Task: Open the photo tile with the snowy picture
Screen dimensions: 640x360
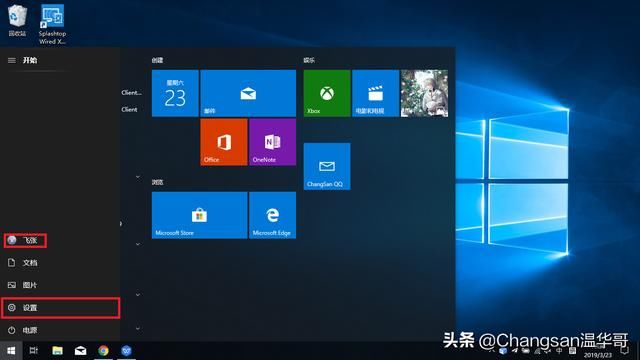Action: pyautogui.click(x=424, y=93)
